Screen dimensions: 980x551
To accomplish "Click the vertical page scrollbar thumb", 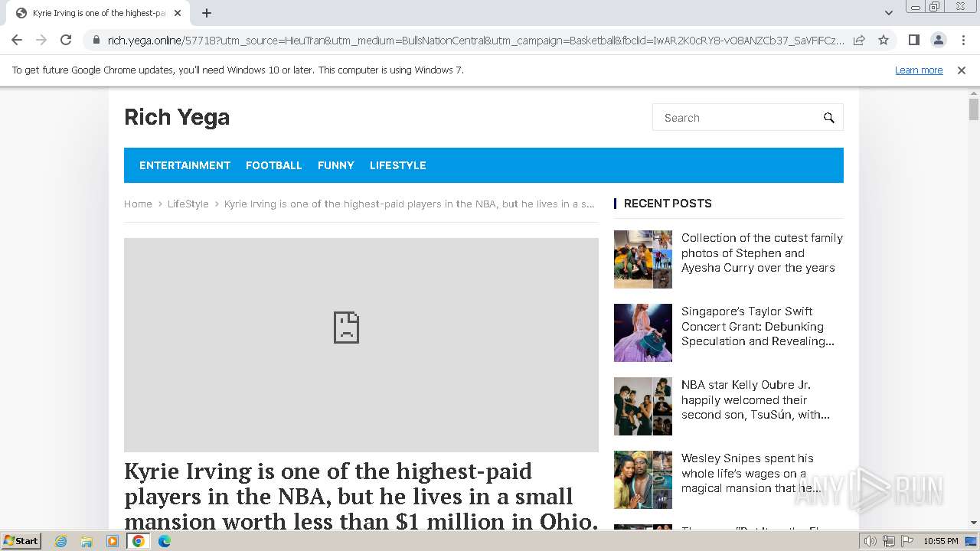I will [974, 109].
